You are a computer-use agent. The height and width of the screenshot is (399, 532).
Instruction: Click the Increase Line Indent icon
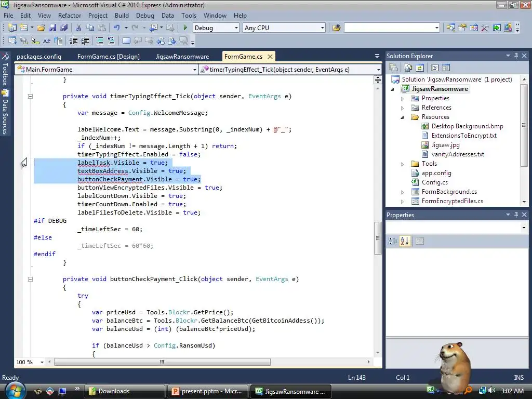coord(85,41)
